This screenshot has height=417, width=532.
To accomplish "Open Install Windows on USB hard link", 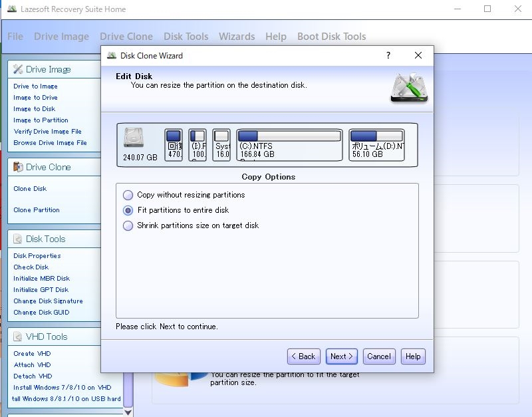I will [x=66, y=398].
